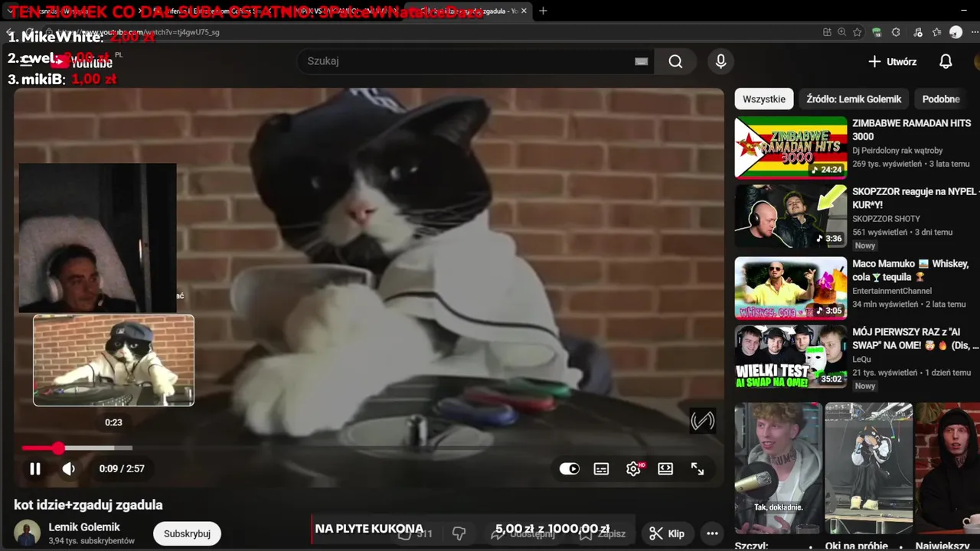
Task: Pause the video playback
Action: pyautogui.click(x=35, y=469)
